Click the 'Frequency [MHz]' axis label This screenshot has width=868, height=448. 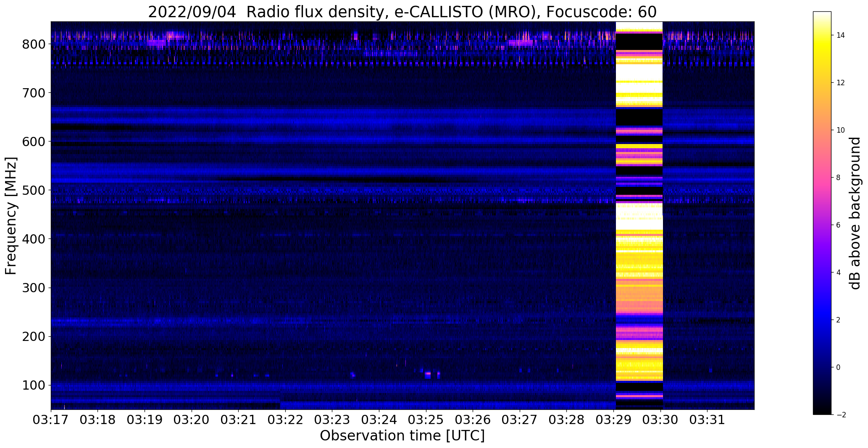[x=11, y=216]
